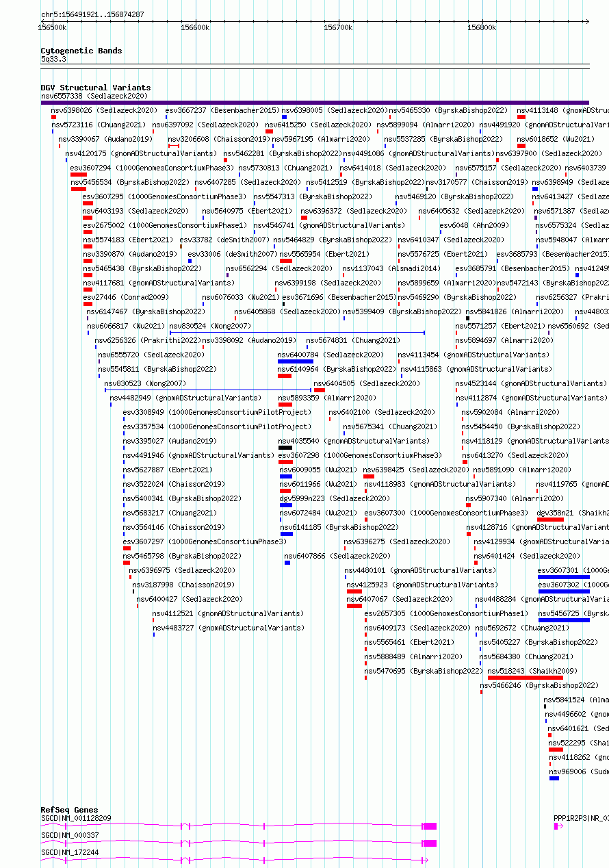Select variant esv2657305 (1000GenomesConsortiumPhase1)
The height and width of the screenshot is (868, 609).
tap(446, 613)
